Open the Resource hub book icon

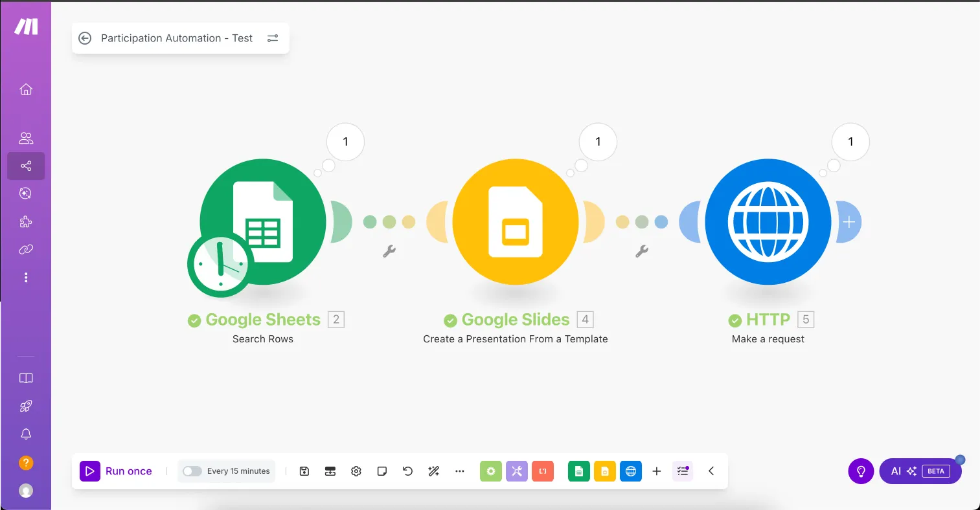click(26, 378)
